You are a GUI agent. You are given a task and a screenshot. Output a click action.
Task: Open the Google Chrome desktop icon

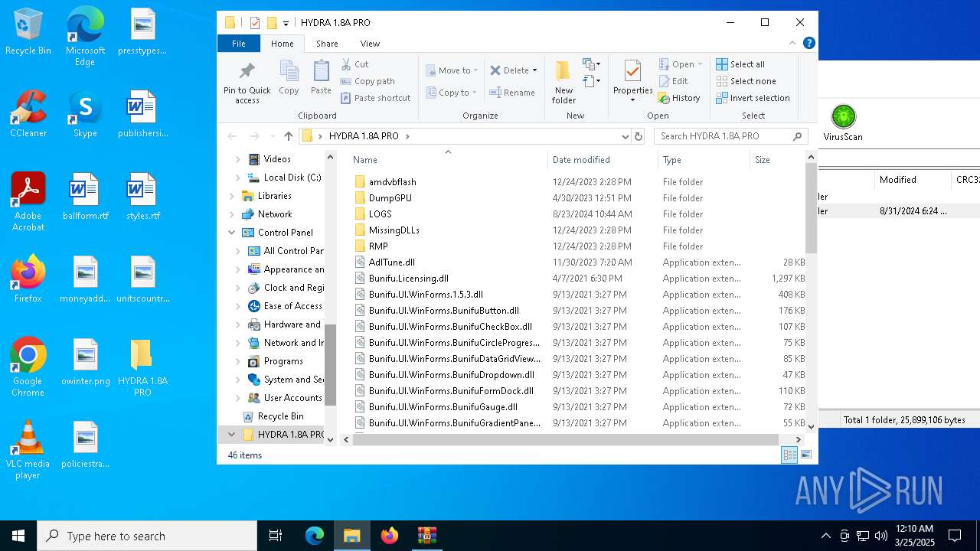coord(28,367)
